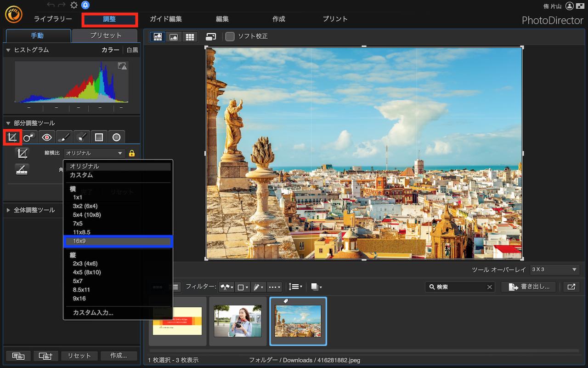Collapse the ヒストグラム panel

coord(8,50)
